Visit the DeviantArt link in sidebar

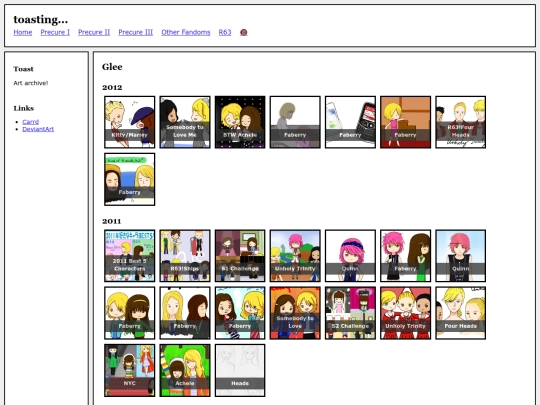click(x=38, y=129)
